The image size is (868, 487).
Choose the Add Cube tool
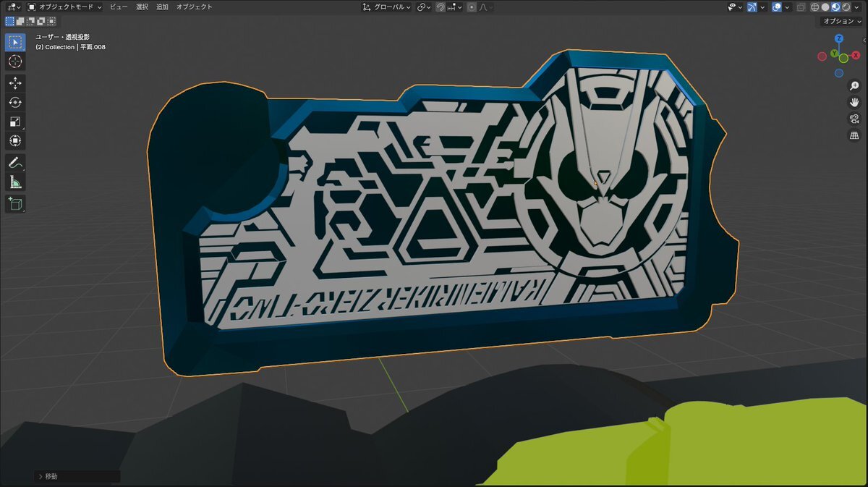(15, 204)
